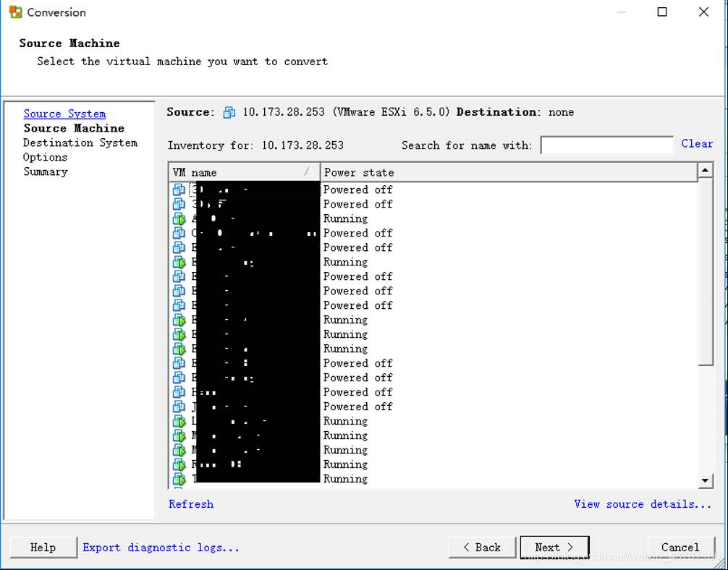Viewport: 728px width, 570px height.
Task: Go back to the Source System step
Action: click(x=64, y=114)
